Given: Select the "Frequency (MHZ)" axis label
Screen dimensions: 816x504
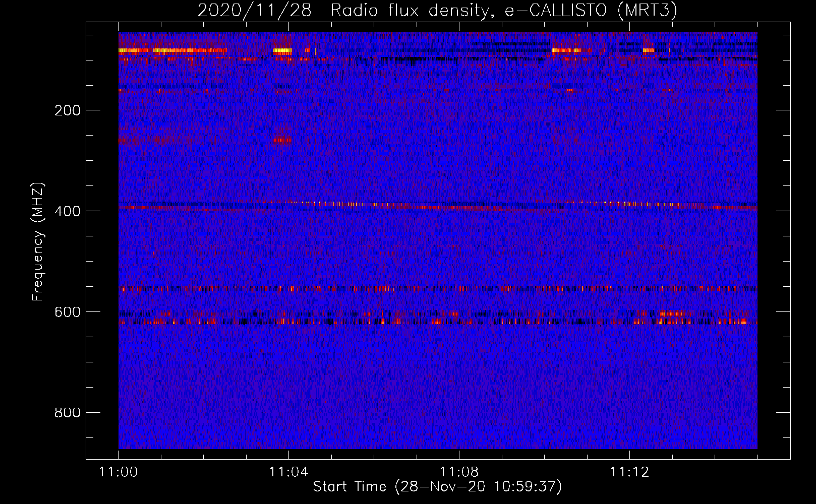Looking at the screenshot, I should click(38, 241).
